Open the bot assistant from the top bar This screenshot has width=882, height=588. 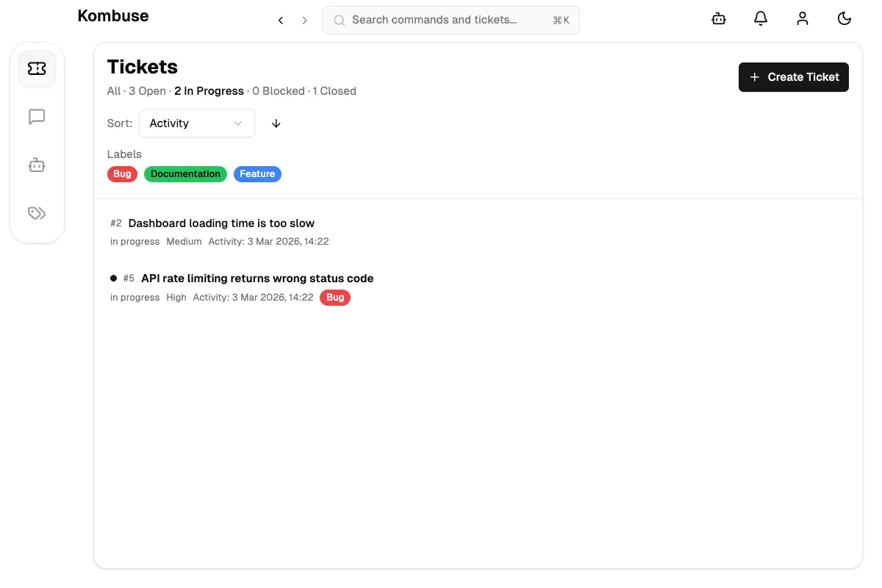pos(718,18)
